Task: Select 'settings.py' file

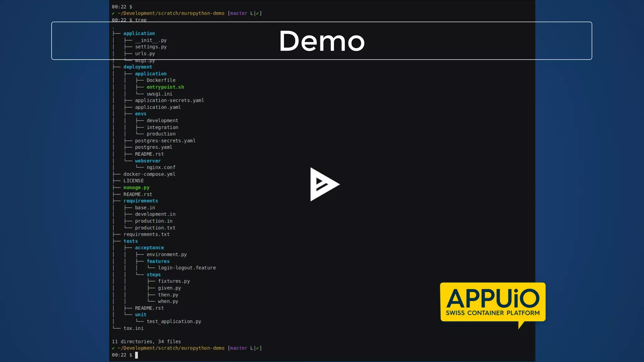Action: coord(151,47)
